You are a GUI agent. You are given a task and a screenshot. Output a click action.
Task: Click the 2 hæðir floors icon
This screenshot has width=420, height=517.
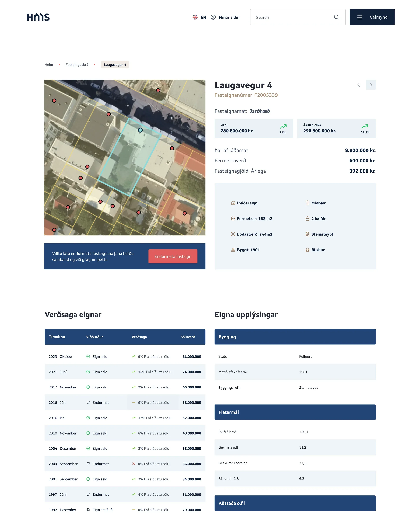[x=307, y=218]
